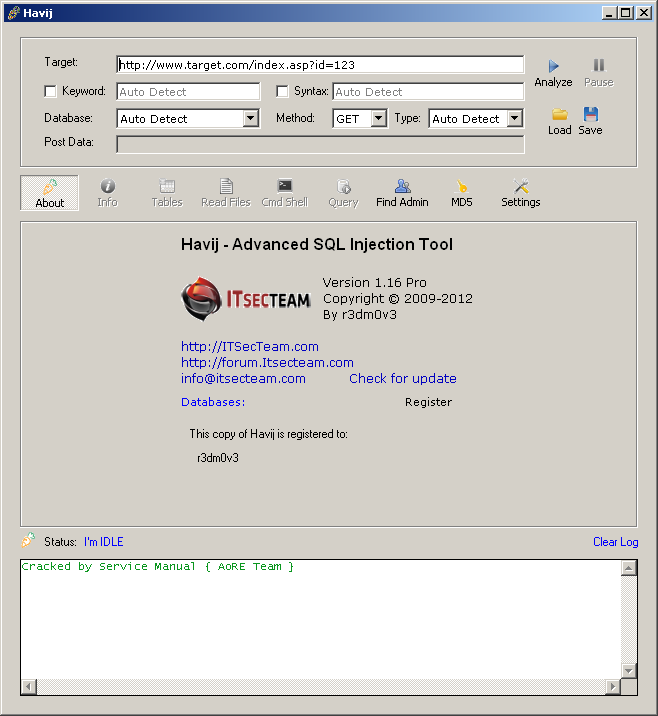The image size is (658, 716).
Task: Open the Cmd Shell tab
Action: point(285,193)
